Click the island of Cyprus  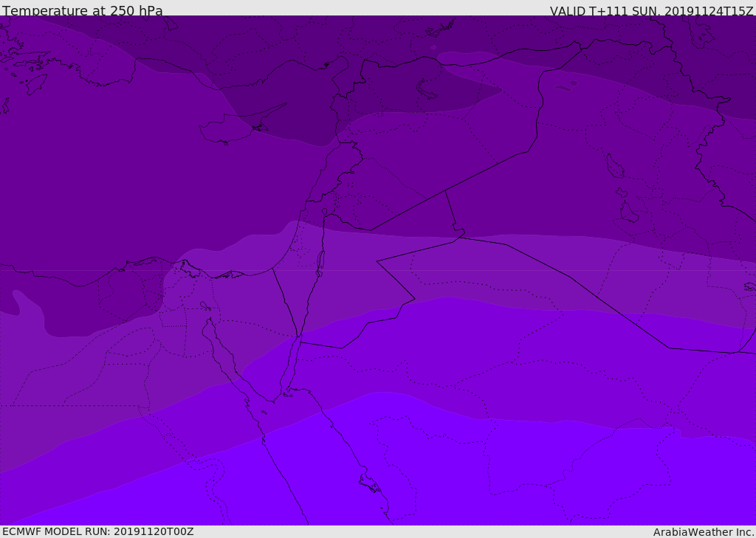pos(229,131)
